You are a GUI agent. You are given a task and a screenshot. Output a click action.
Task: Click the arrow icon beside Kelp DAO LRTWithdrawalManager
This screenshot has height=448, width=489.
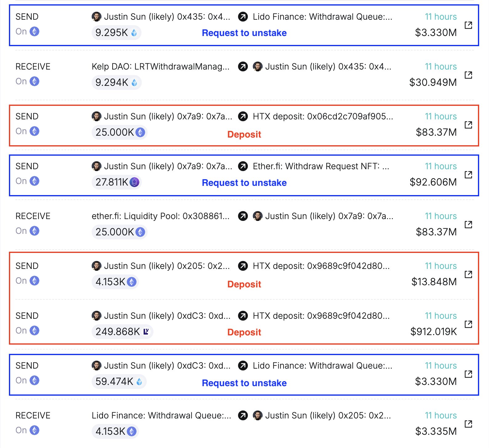pos(243,66)
